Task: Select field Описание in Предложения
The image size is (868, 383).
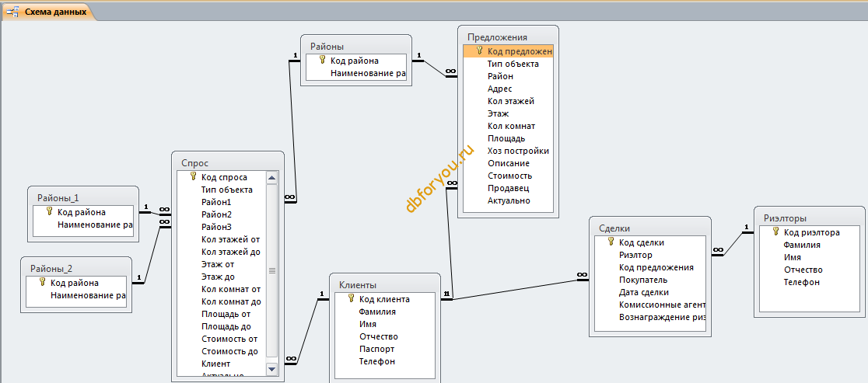Action: coord(508,163)
